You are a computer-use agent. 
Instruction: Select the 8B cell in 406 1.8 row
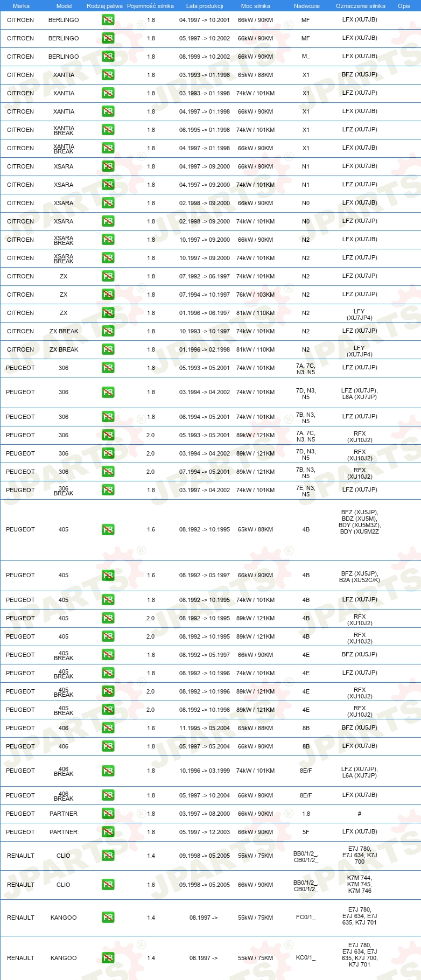pyautogui.click(x=306, y=746)
